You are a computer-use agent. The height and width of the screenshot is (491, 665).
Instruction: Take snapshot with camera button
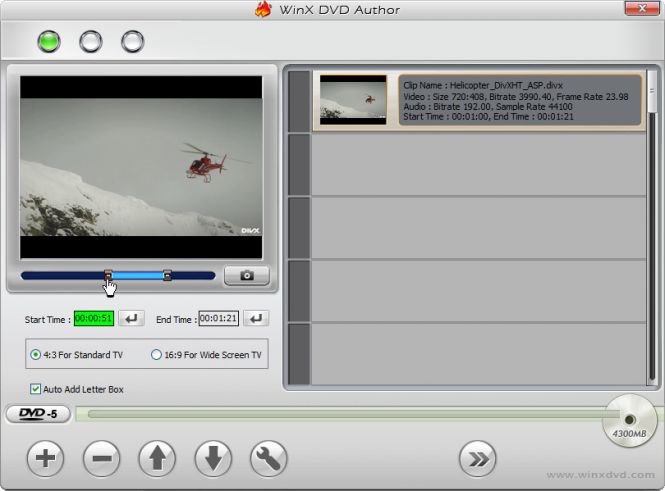(x=246, y=275)
